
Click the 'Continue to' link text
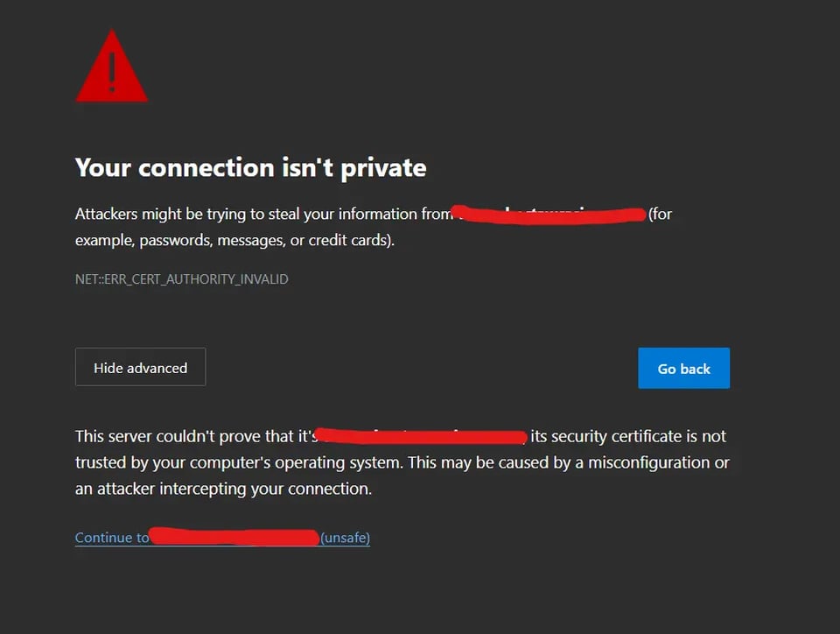pyautogui.click(x=112, y=538)
